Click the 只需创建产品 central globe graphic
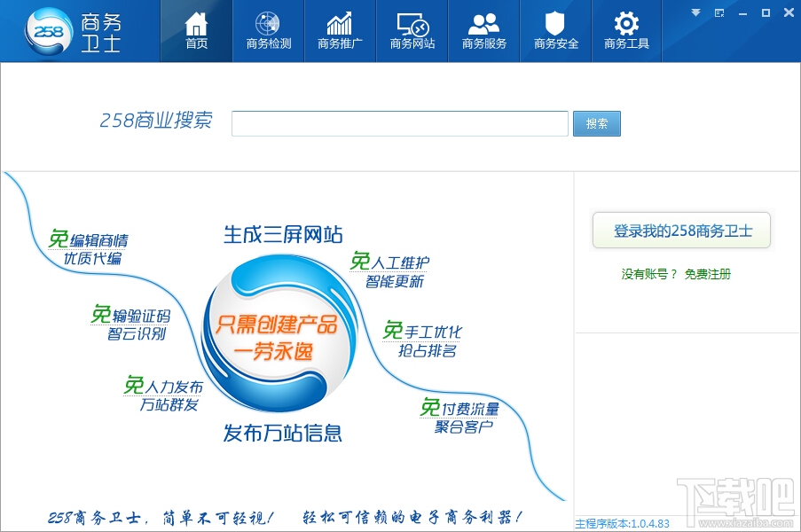The image size is (801, 532). tap(279, 332)
